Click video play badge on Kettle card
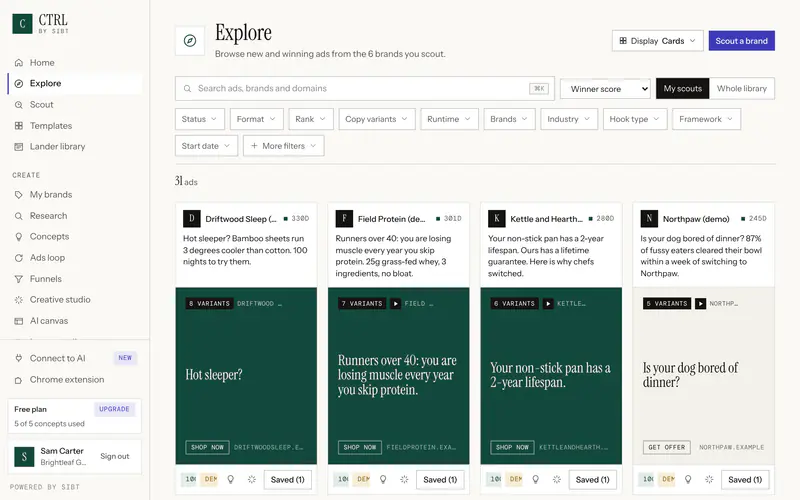The image size is (800, 500). tap(548, 304)
